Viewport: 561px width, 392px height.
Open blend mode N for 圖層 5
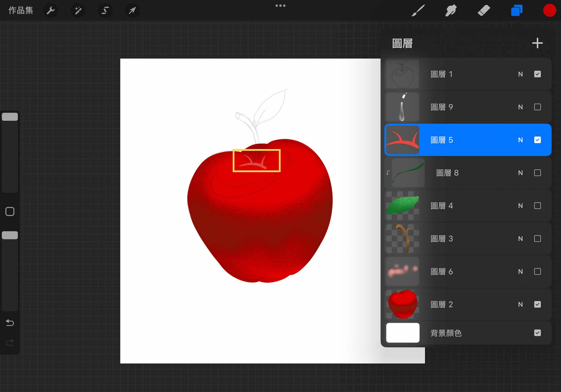pos(520,140)
